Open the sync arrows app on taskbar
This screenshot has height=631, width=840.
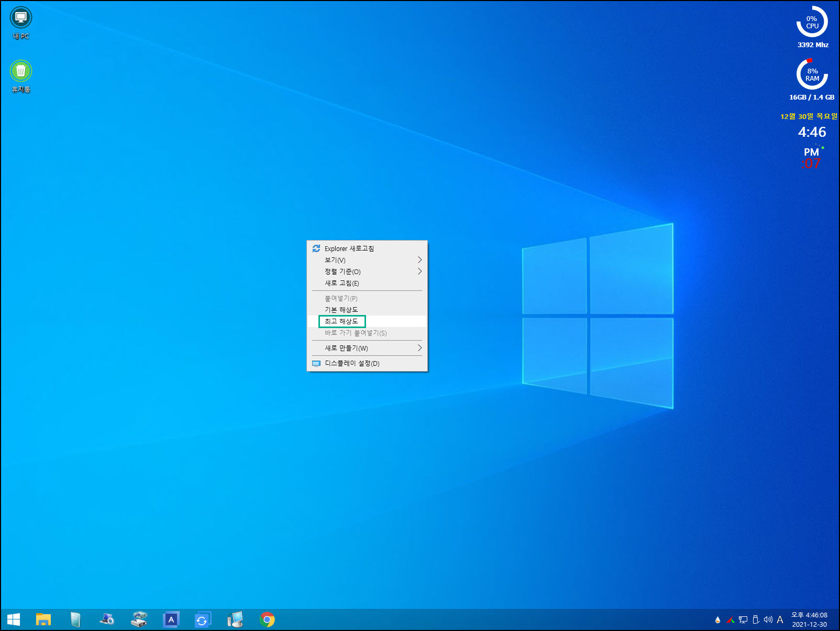coord(203,620)
